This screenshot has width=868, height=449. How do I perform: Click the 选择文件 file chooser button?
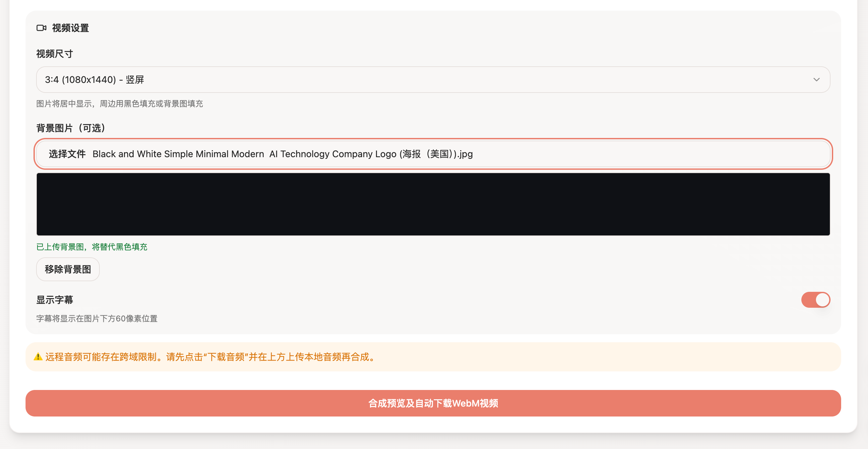click(x=67, y=154)
